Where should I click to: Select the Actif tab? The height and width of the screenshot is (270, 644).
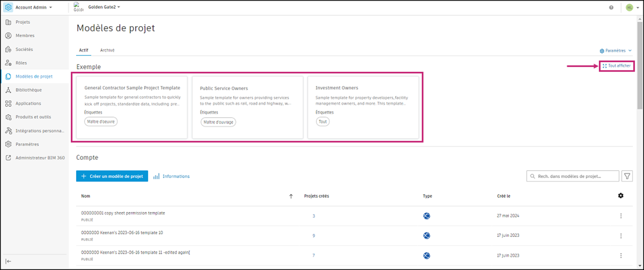tap(84, 50)
